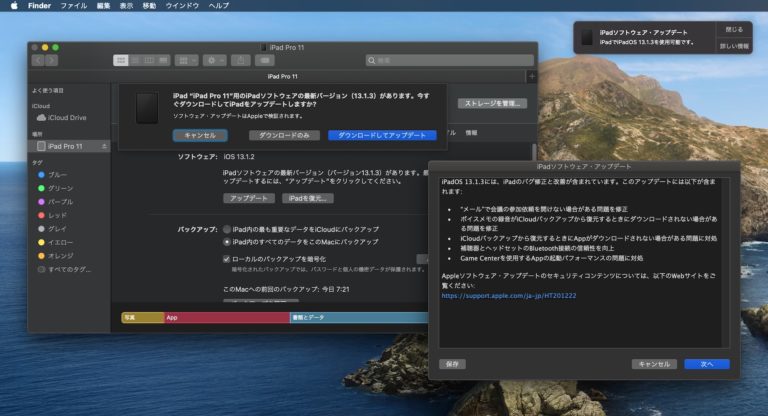This screenshot has width=768, height=416.
Task: Select the yellow イエロー tag
Action: [55, 242]
